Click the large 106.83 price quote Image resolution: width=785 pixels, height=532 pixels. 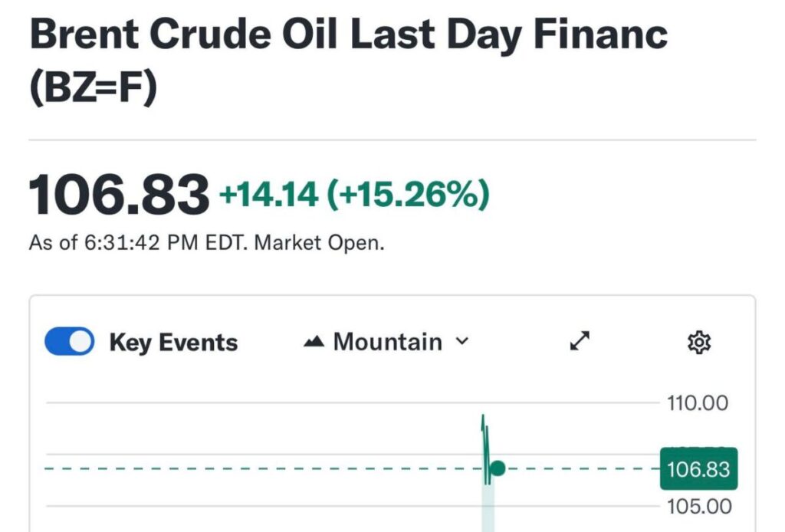click(x=119, y=194)
